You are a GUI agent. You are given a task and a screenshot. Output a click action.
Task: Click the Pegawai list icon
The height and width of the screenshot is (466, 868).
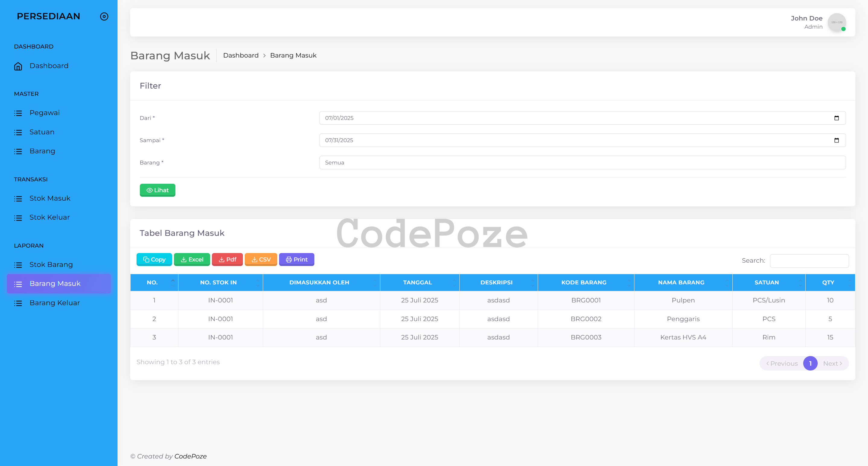coord(18,113)
